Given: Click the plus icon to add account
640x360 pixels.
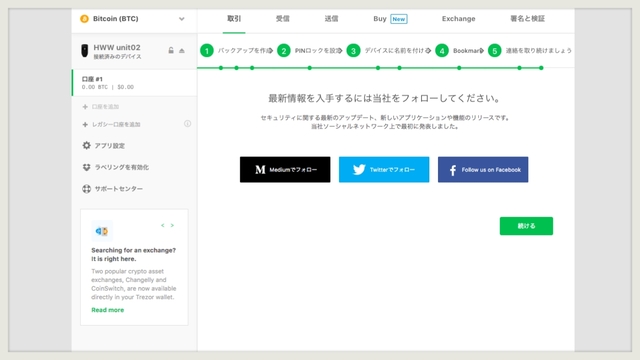Looking at the screenshot, I should click(x=85, y=107).
